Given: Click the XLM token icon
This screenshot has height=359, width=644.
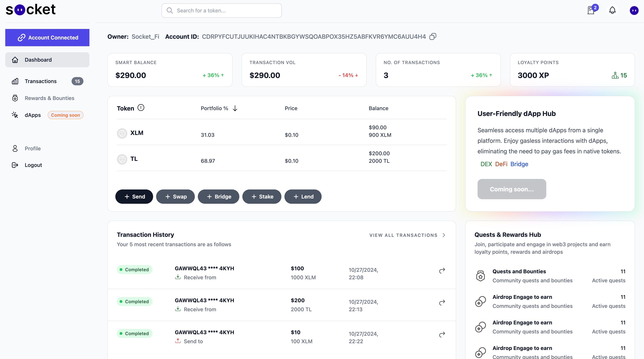Looking at the screenshot, I should coord(122,133).
